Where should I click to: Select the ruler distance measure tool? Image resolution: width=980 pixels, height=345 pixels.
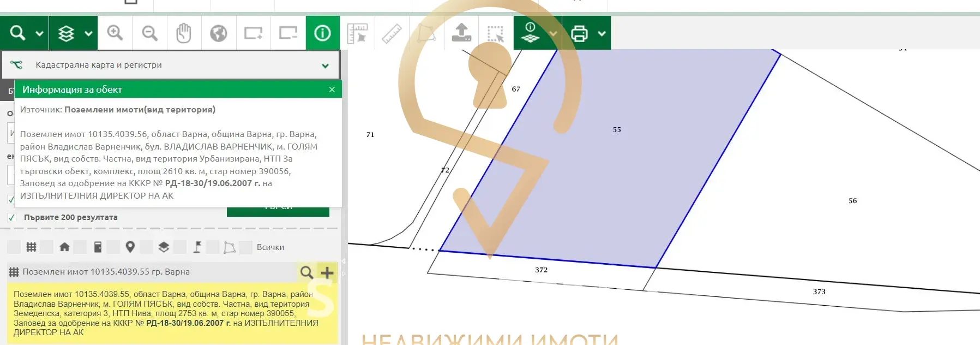click(x=392, y=33)
